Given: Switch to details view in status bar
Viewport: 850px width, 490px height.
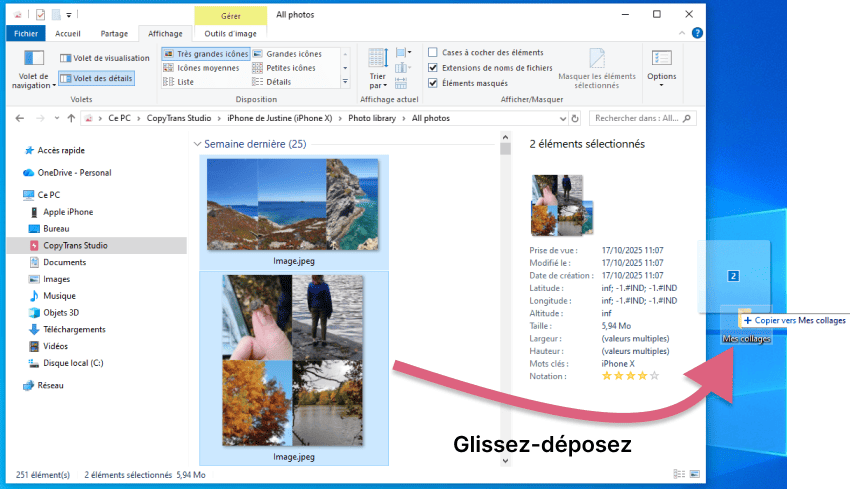Looking at the screenshot, I should (679, 474).
